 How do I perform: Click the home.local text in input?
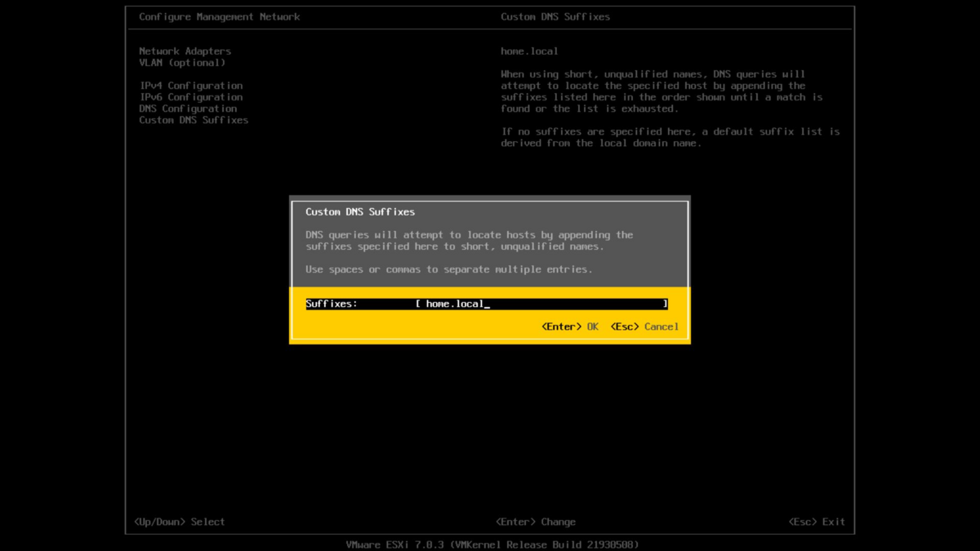455,304
